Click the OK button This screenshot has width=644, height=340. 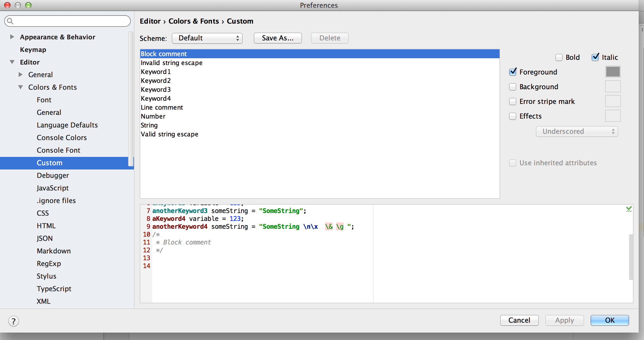[610, 320]
